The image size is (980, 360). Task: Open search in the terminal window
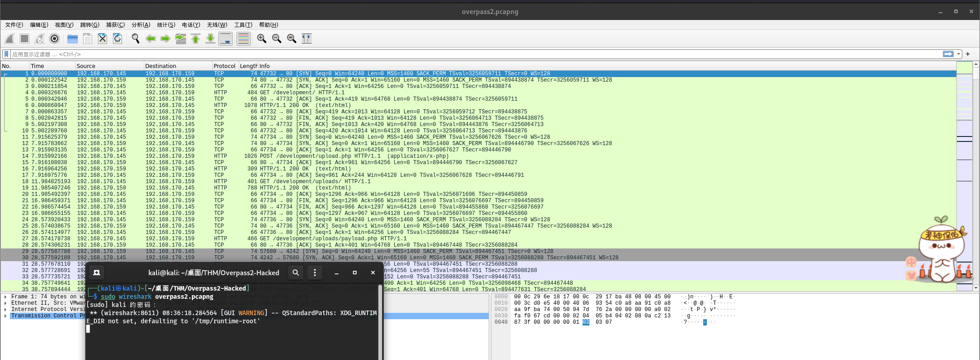click(x=296, y=272)
